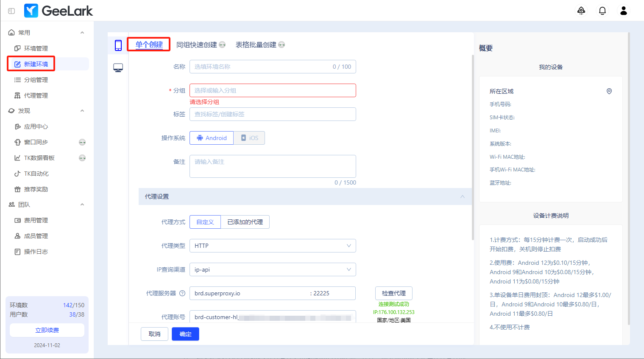Image resolution: width=644 pixels, height=359 pixels.
Task: Open TK数据看板 in the sidebar
Action: coord(39,158)
